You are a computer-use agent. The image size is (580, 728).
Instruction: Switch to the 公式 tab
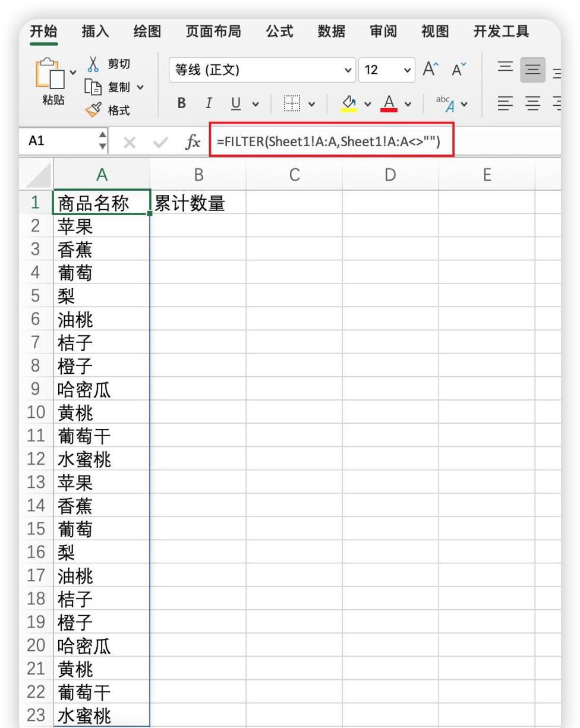point(279,31)
